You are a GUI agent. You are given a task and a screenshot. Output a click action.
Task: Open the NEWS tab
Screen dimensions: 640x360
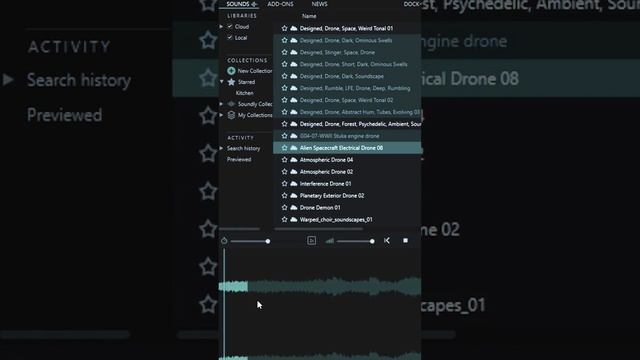tap(319, 4)
